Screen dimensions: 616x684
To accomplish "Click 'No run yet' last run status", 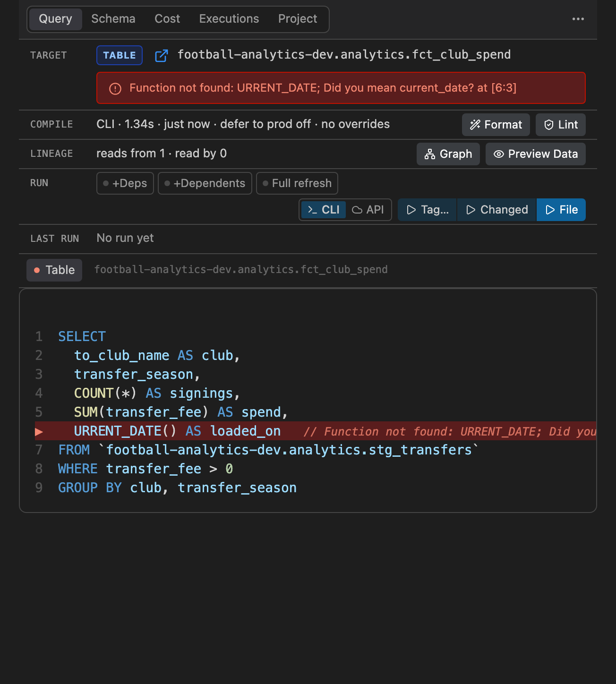I will click(x=125, y=238).
